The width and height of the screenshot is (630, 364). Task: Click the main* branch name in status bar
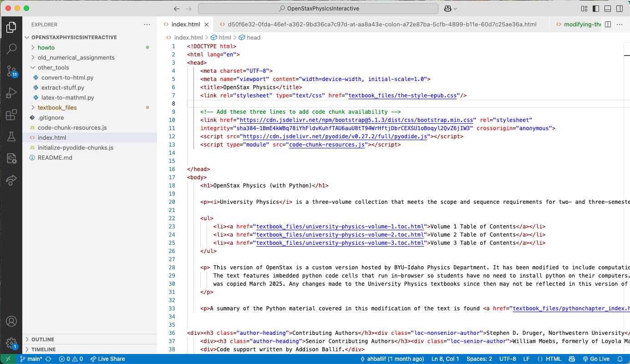pos(33,359)
